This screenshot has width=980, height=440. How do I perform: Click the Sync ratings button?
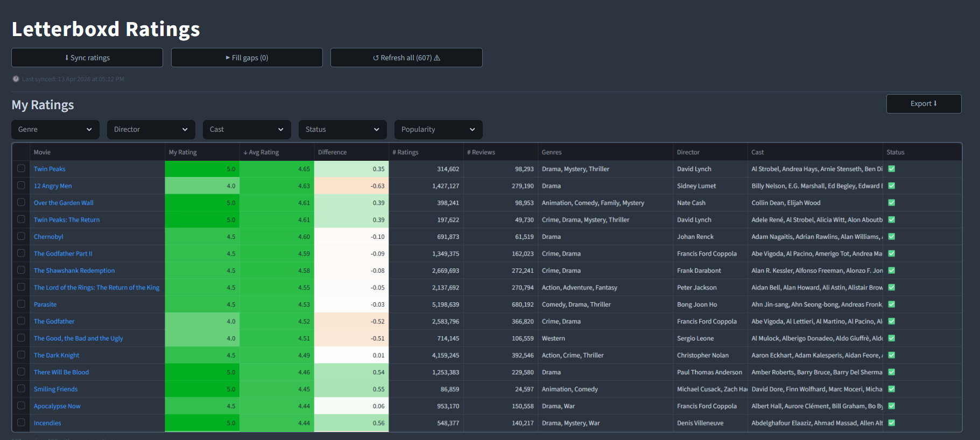[x=87, y=58]
